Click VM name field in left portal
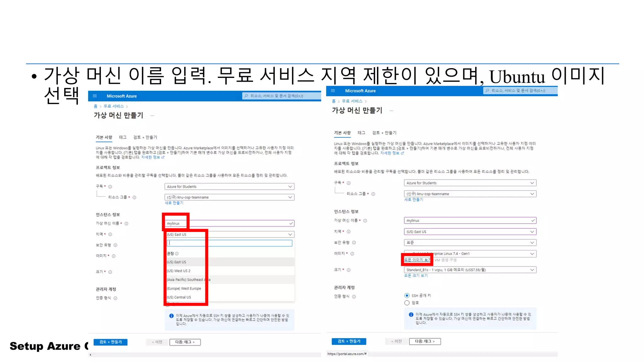 point(229,223)
